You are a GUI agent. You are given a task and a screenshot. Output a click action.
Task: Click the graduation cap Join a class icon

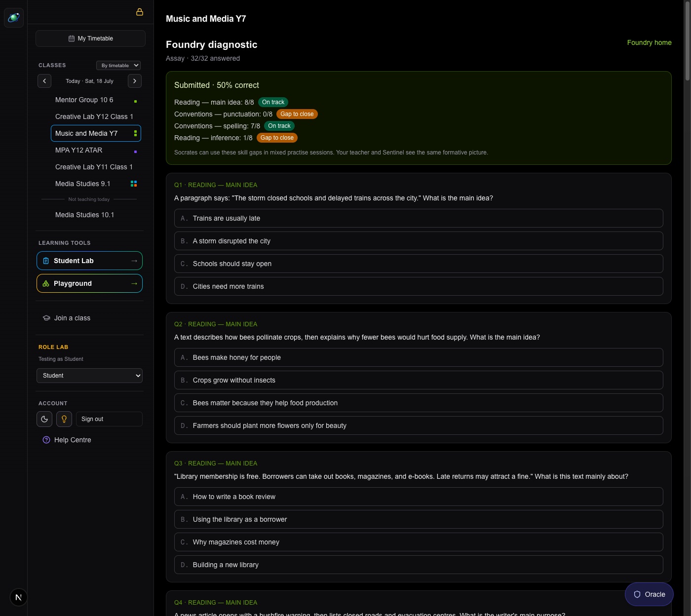coord(46,318)
